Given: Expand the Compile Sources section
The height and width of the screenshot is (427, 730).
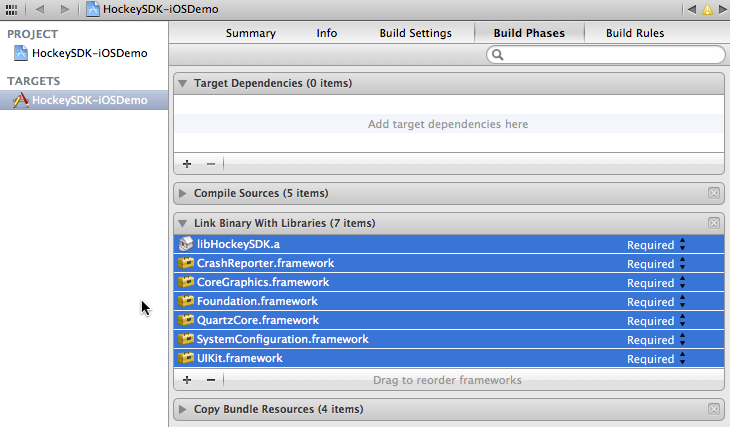Looking at the screenshot, I should [x=183, y=193].
